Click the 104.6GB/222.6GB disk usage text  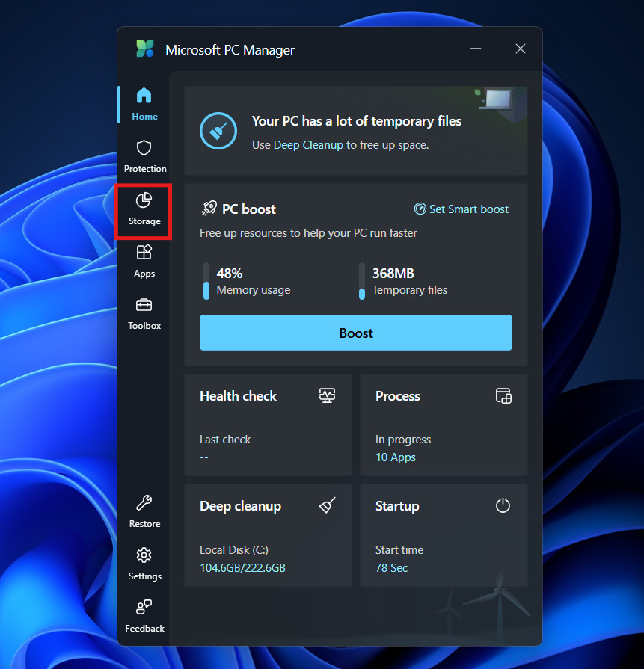[x=242, y=568]
